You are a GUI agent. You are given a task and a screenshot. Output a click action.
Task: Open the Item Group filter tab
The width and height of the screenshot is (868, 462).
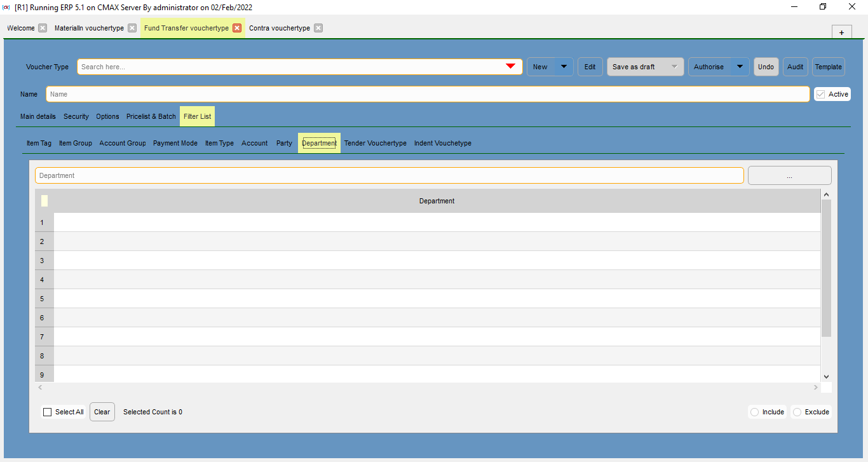(x=76, y=143)
